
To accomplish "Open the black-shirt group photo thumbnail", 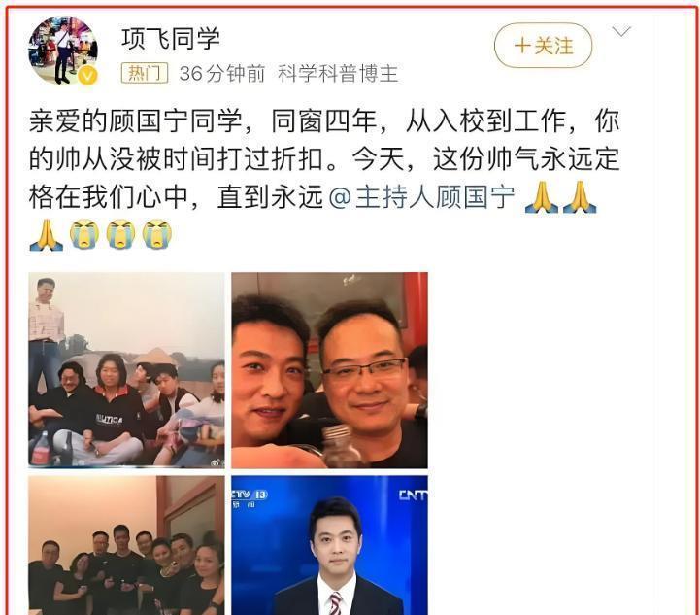I will point(127,545).
